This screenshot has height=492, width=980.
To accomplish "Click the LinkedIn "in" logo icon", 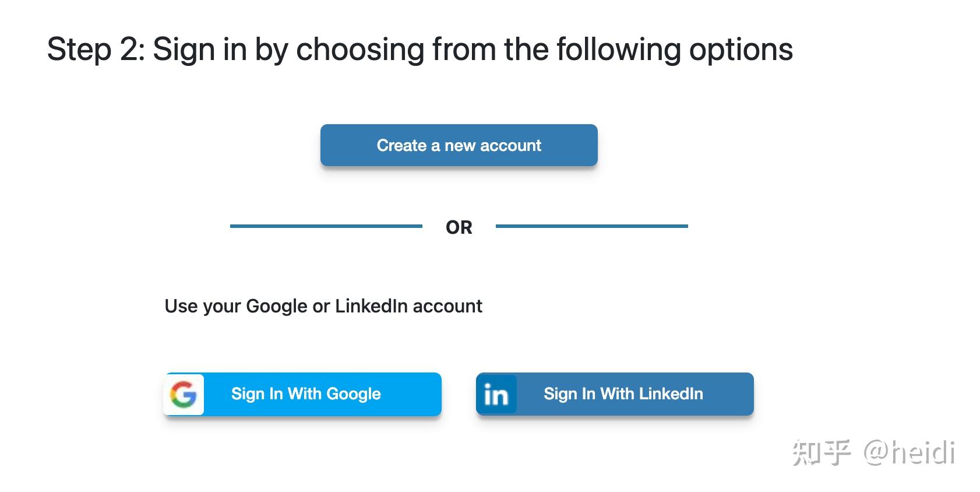I will [496, 395].
